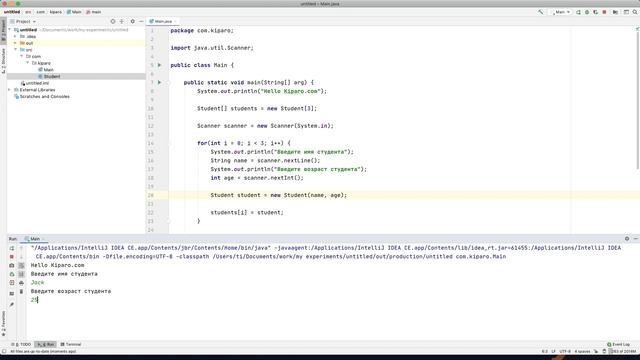Click the Dump Threads camera icon
The image size is (640, 360).
tap(12, 265)
